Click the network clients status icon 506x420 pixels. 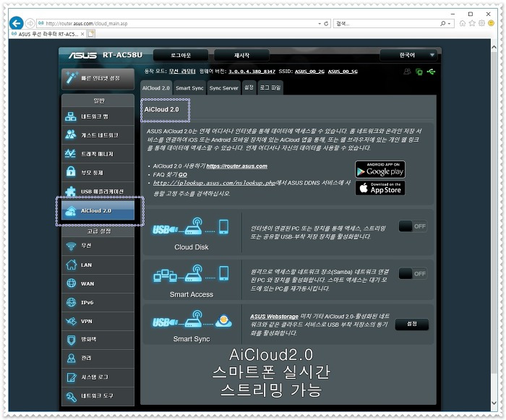point(419,72)
